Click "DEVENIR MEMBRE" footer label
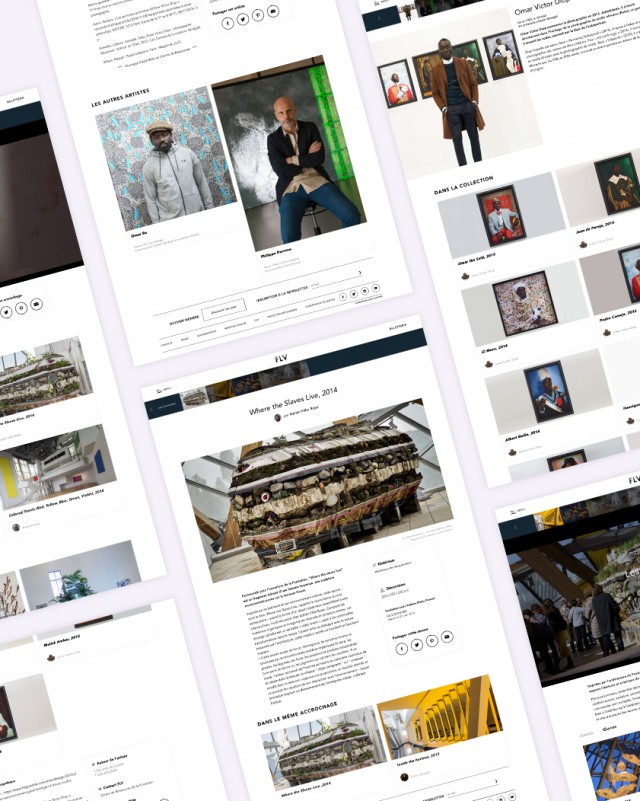640x801 pixels. [x=184, y=320]
